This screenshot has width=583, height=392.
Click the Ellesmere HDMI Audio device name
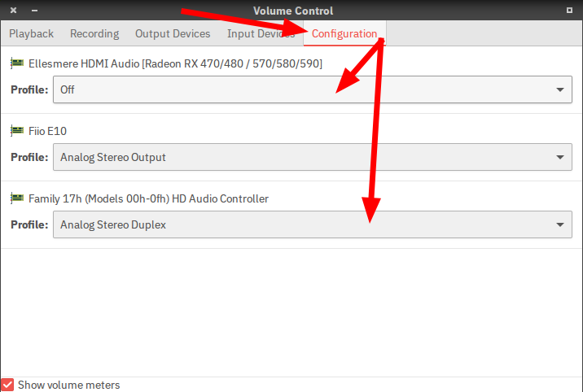175,64
